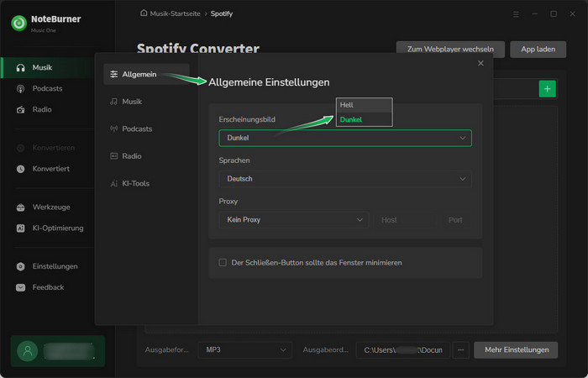Select the Dunkel appearance option
This screenshot has width=588, height=378.
click(364, 119)
